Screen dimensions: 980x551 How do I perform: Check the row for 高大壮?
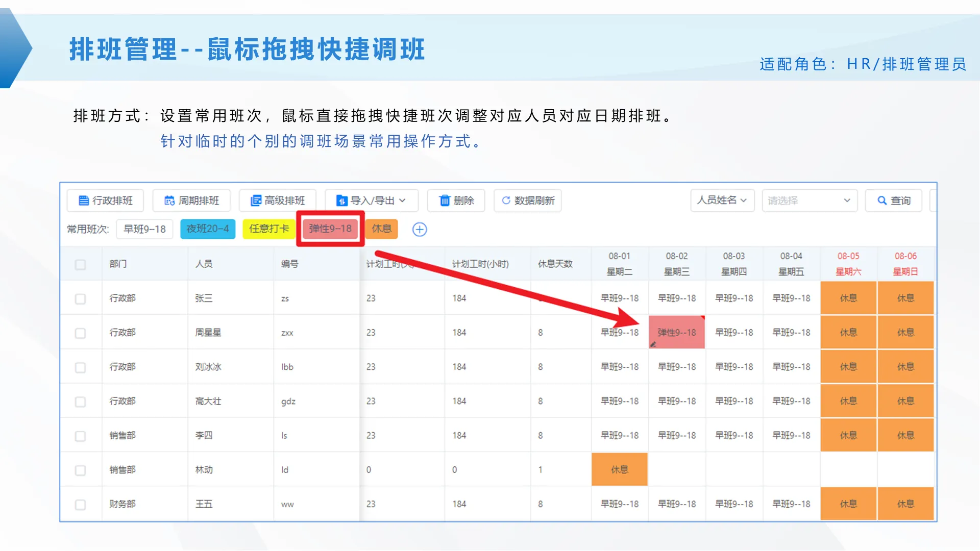click(x=80, y=402)
